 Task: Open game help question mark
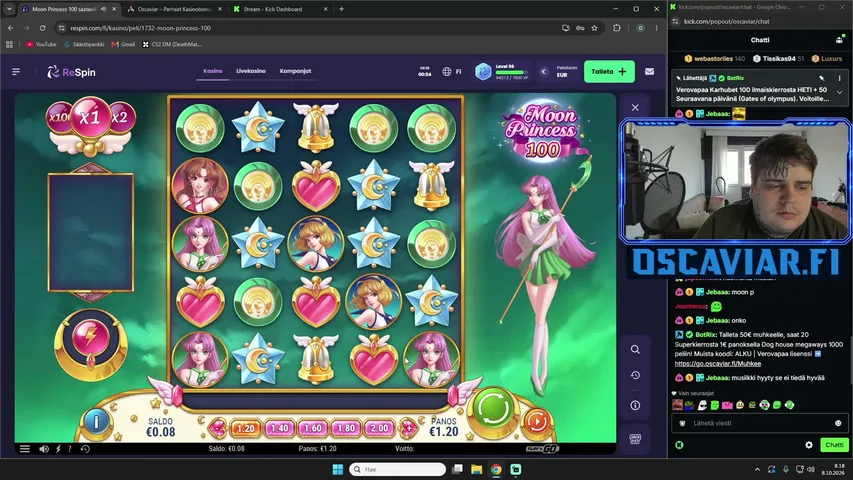(70, 449)
